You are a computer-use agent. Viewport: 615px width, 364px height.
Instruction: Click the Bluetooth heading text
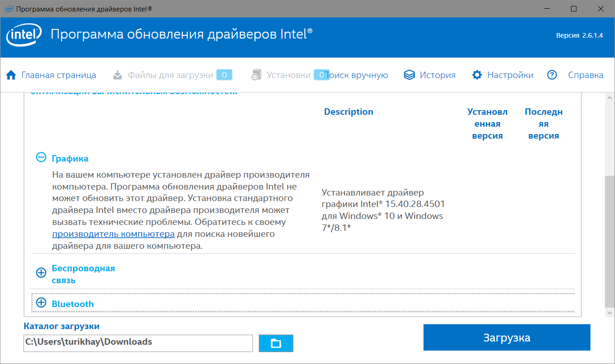click(73, 304)
